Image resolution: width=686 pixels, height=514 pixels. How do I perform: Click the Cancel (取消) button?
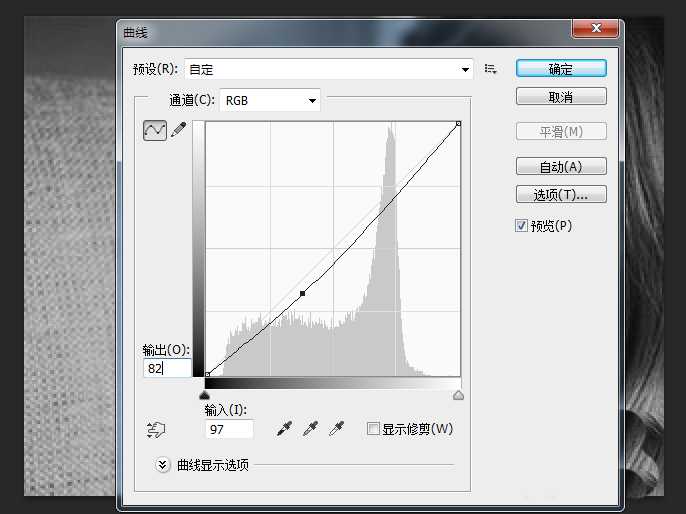pyautogui.click(x=561, y=97)
